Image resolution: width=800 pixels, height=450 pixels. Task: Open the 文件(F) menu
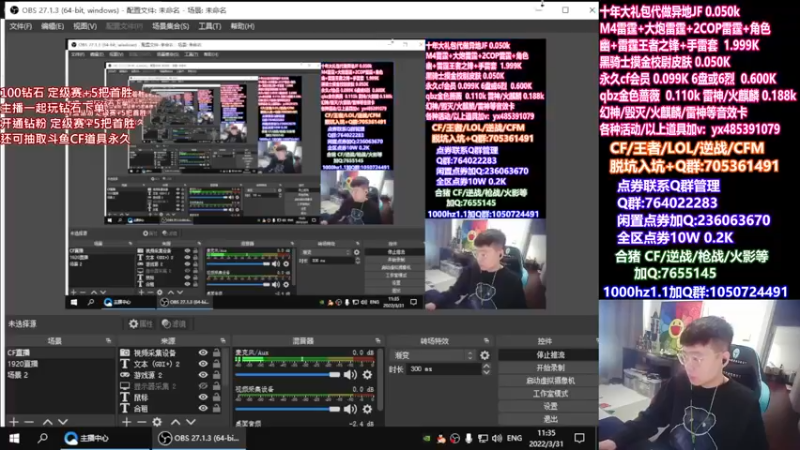tap(20, 26)
